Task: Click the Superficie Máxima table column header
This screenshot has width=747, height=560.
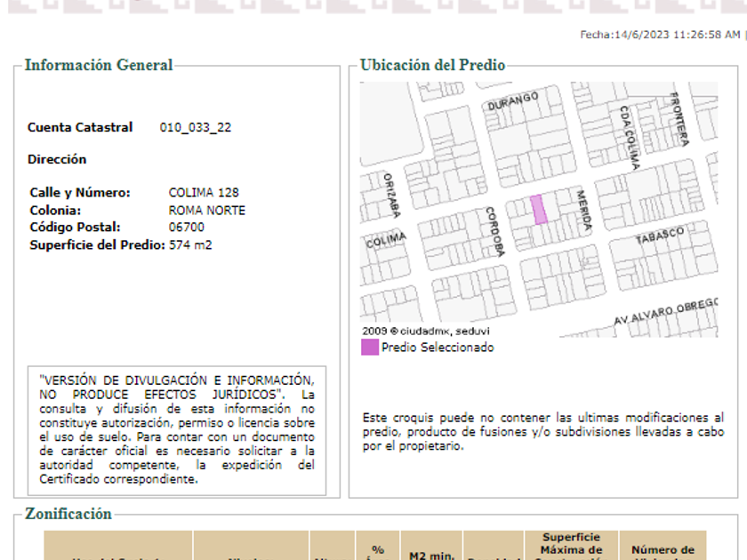Action: (x=571, y=546)
